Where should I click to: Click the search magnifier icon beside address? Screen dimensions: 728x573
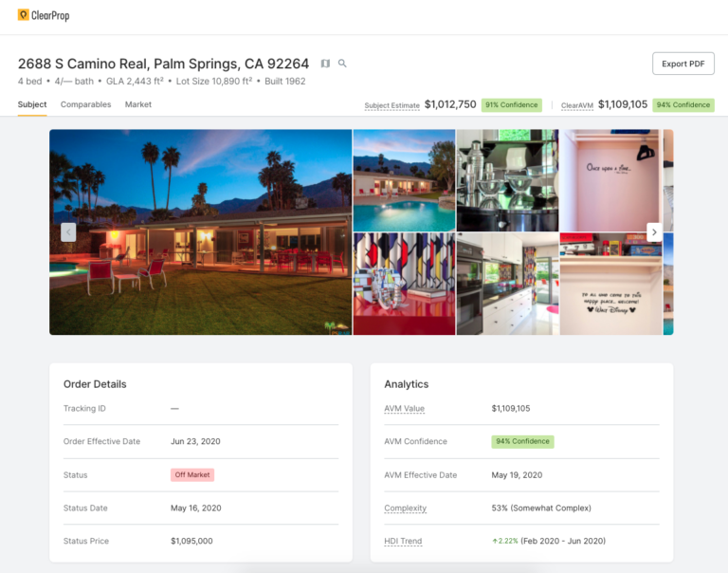[342, 64]
